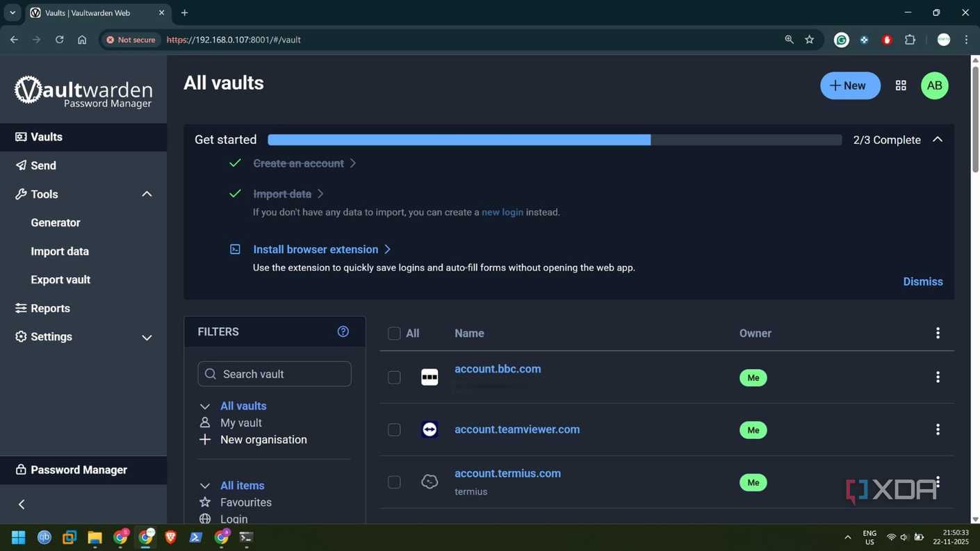Click into the Search vault field
Screen dimensions: 980x551
pos(275,374)
